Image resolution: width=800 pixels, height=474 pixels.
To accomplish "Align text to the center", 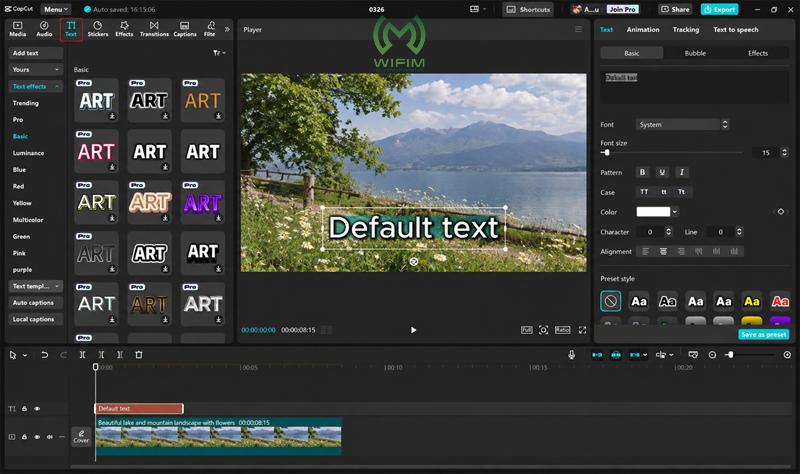I will point(663,252).
